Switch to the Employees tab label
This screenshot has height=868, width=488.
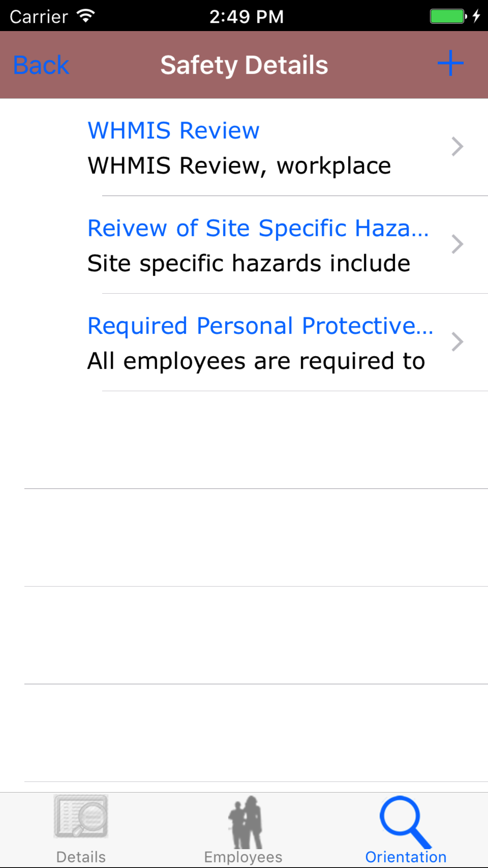[243, 857]
